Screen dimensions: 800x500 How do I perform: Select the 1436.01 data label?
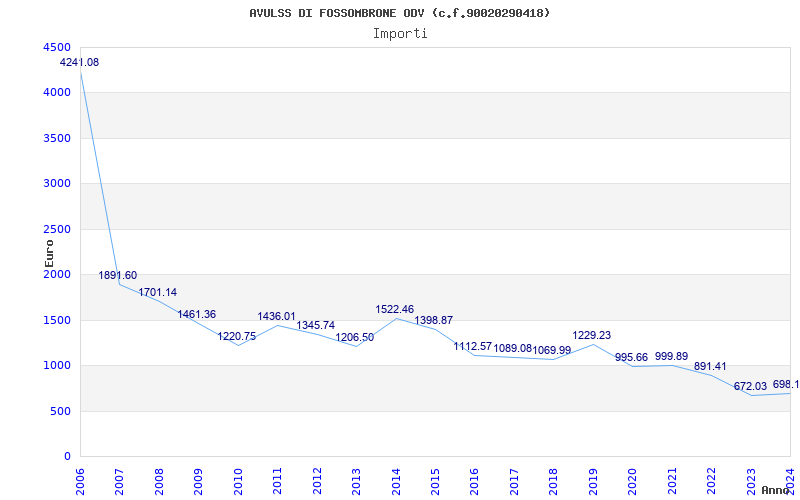click(277, 316)
